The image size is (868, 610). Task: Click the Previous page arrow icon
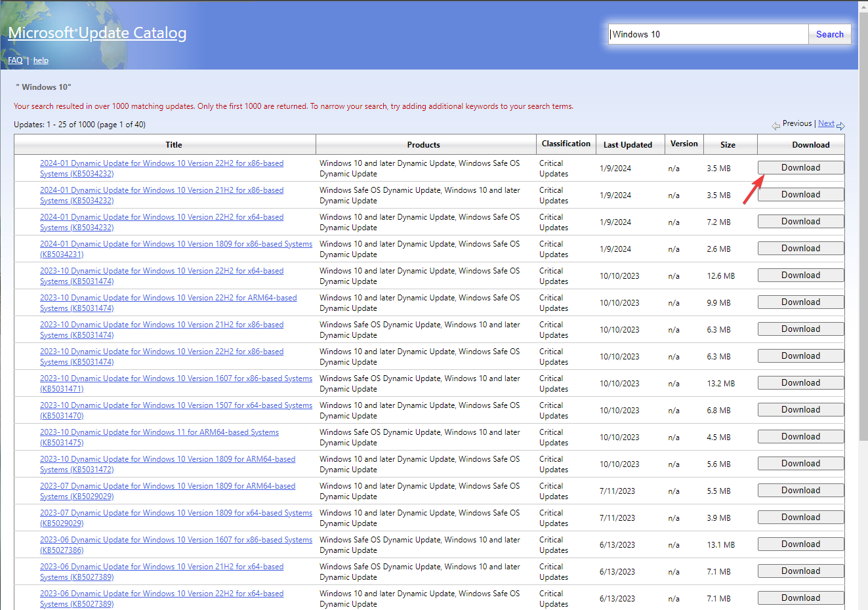pos(776,126)
